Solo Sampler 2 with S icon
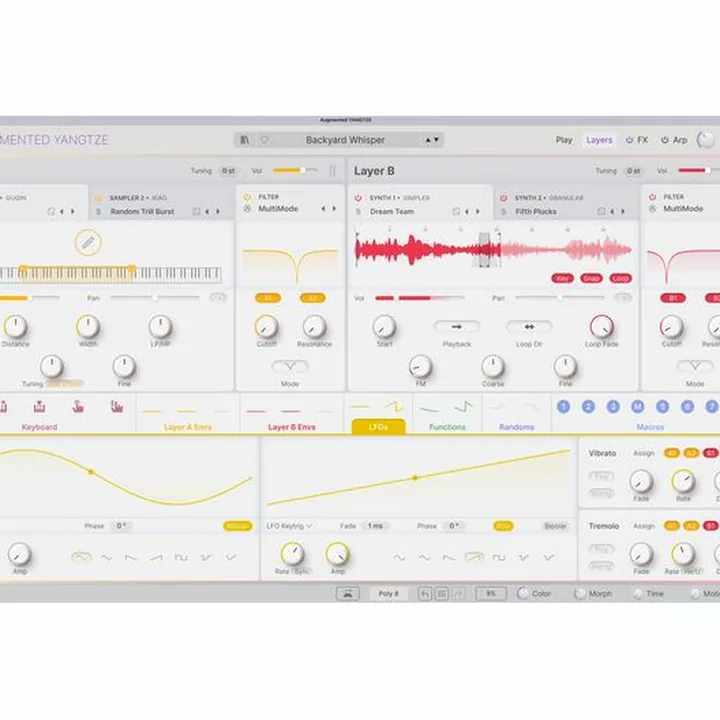Viewport: 720px width, 720px height. coord(98,212)
